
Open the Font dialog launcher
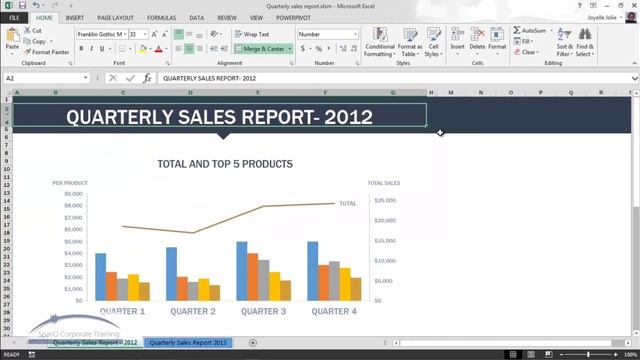168,63
